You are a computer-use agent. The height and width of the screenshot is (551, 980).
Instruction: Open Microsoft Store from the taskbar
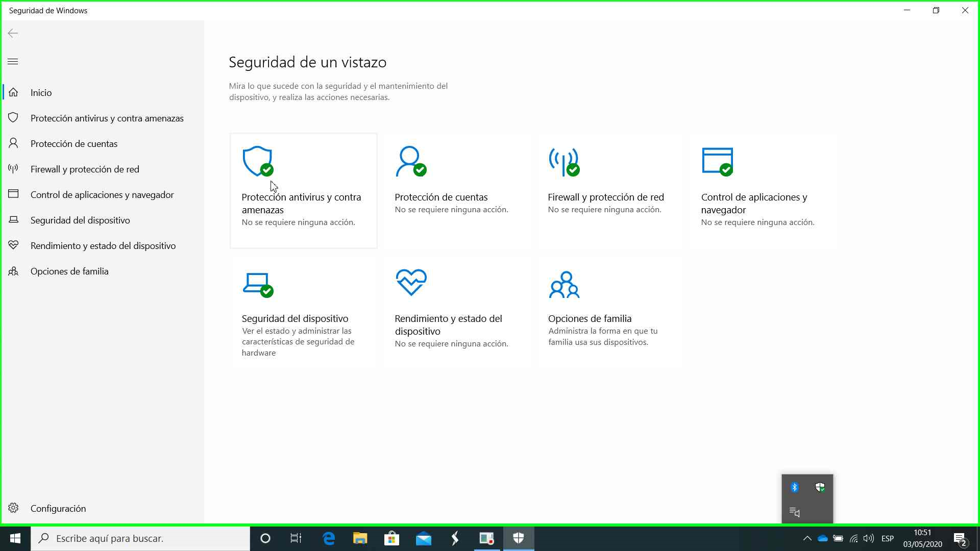[391, 538]
